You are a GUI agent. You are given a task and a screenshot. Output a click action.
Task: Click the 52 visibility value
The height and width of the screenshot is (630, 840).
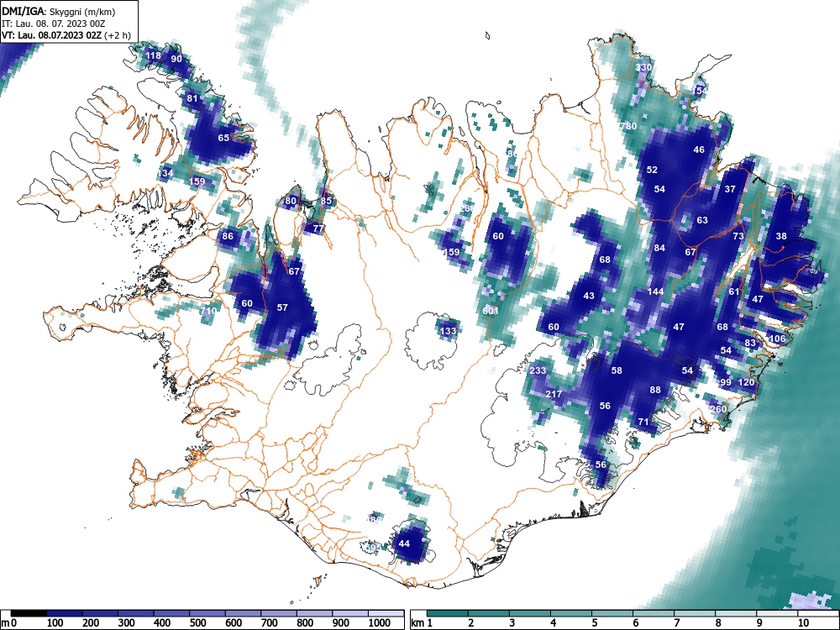tap(652, 170)
